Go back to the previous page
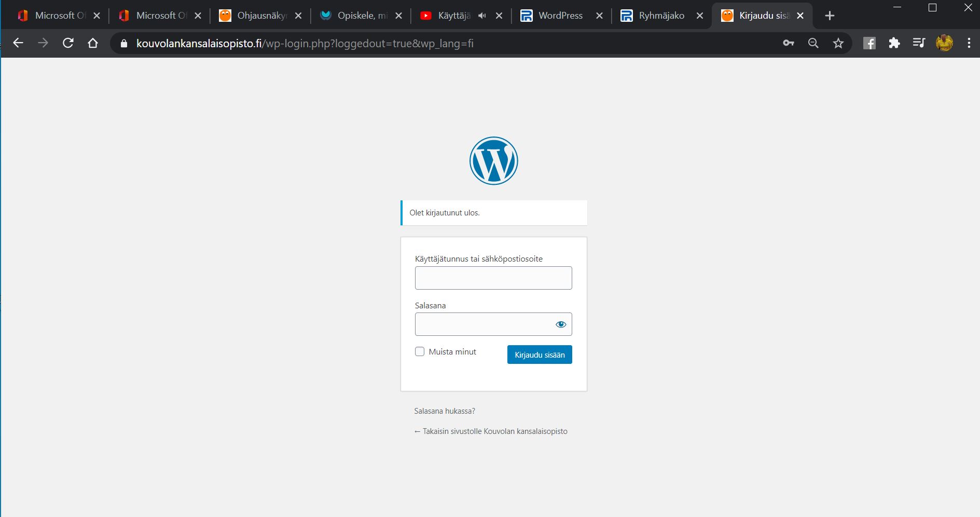 pos(18,43)
